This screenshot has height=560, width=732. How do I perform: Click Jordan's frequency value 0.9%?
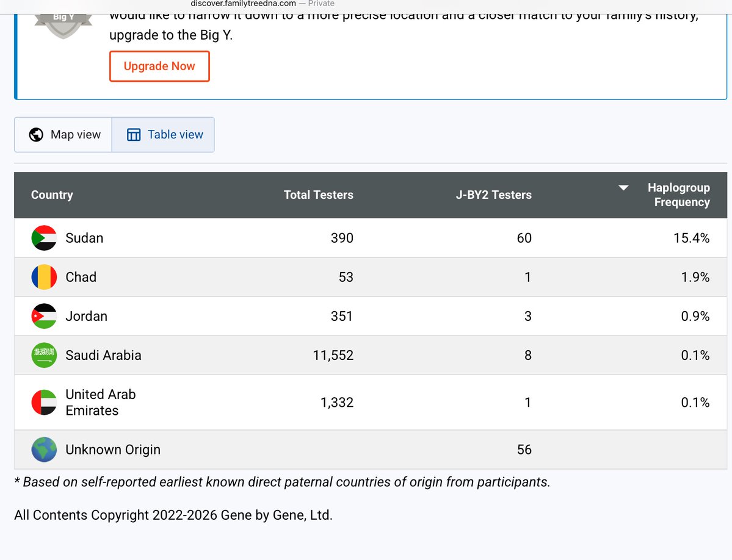(695, 316)
